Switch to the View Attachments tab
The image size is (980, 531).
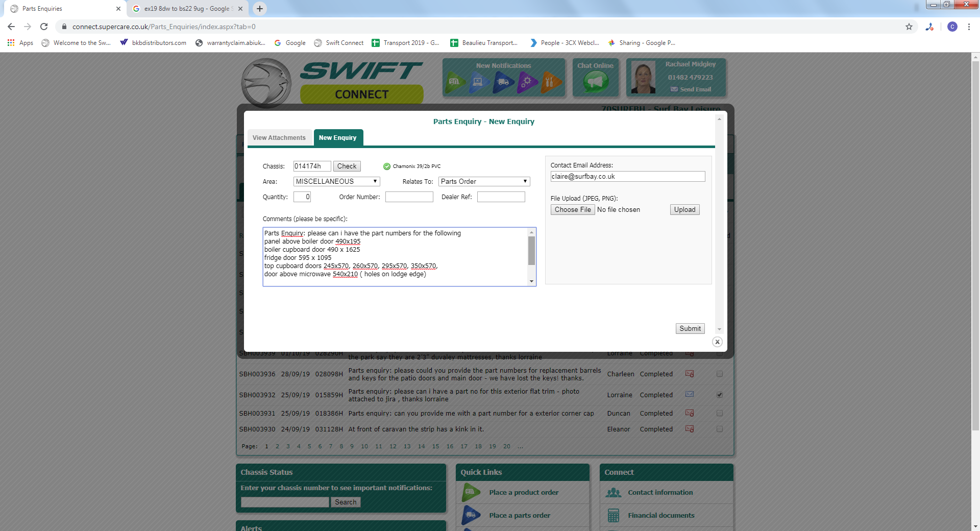(279, 138)
